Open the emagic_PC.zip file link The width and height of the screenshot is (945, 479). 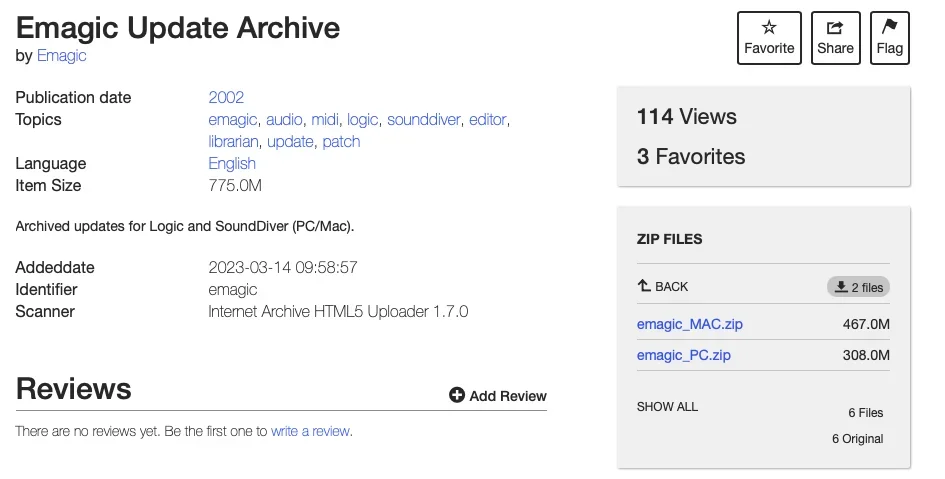(x=686, y=355)
